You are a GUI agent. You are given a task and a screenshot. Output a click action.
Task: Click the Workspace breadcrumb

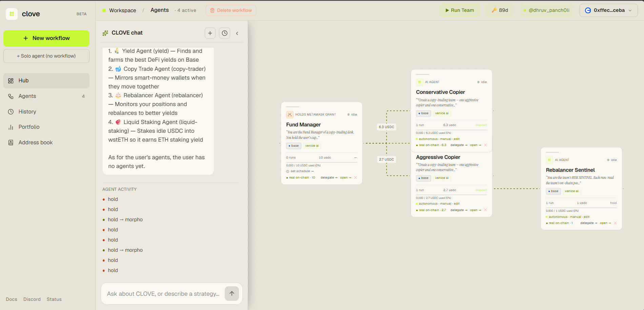[122, 11]
